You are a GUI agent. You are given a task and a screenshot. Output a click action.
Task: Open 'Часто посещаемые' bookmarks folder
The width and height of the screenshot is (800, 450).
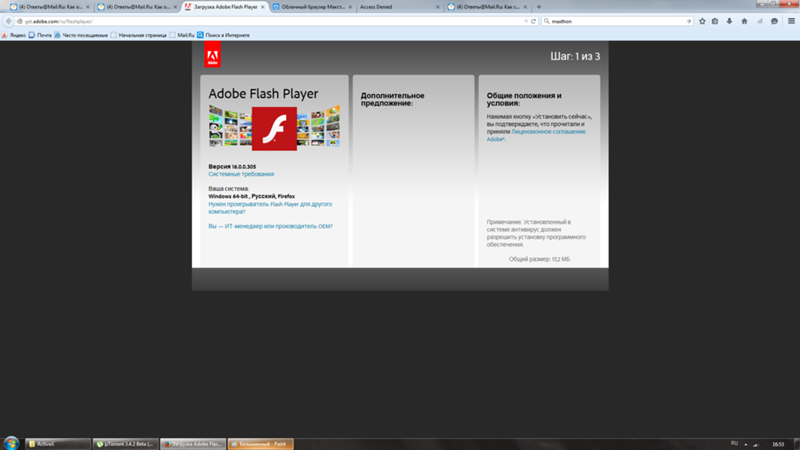click(81, 35)
